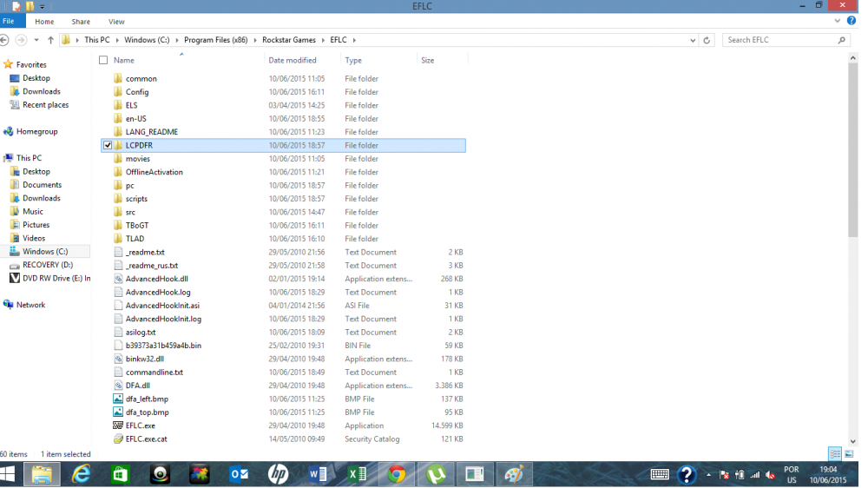868x488 pixels.
Task: Select the binkw32.dll file icon
Action: pos(118,359)
